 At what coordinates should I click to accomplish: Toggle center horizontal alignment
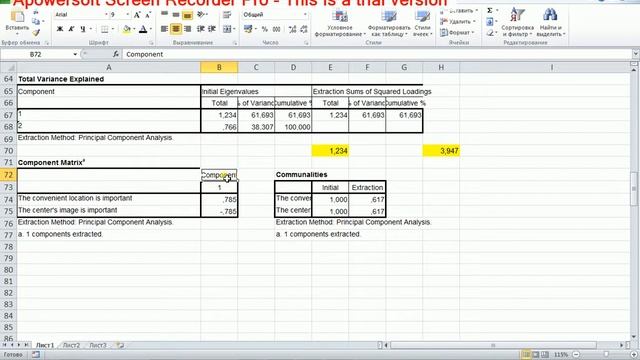176,29
